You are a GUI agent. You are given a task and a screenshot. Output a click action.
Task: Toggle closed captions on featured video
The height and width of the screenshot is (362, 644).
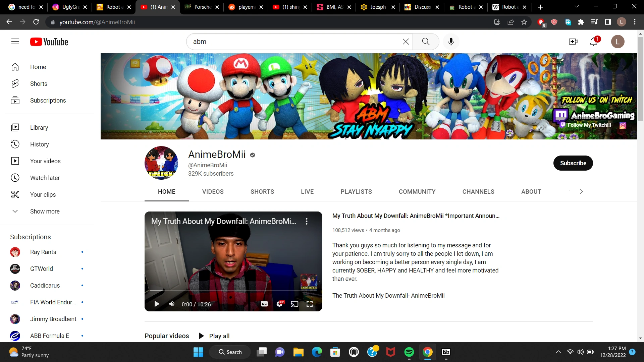pyautogui.click(x=264, y=304)
